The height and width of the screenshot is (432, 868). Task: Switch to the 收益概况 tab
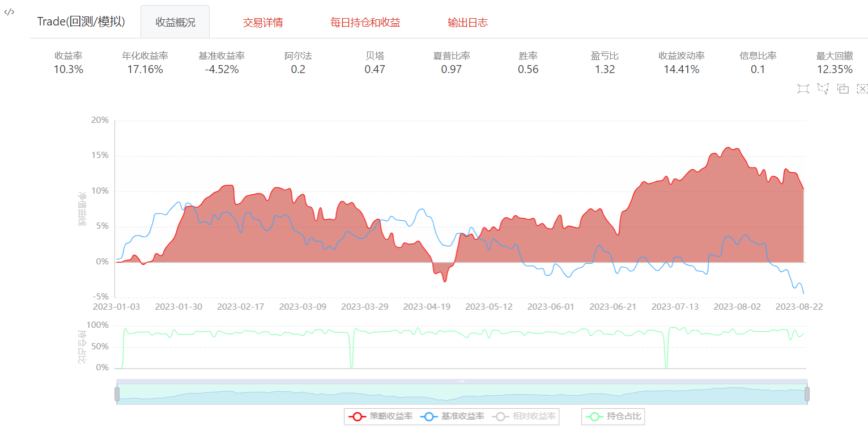point(175,23)
